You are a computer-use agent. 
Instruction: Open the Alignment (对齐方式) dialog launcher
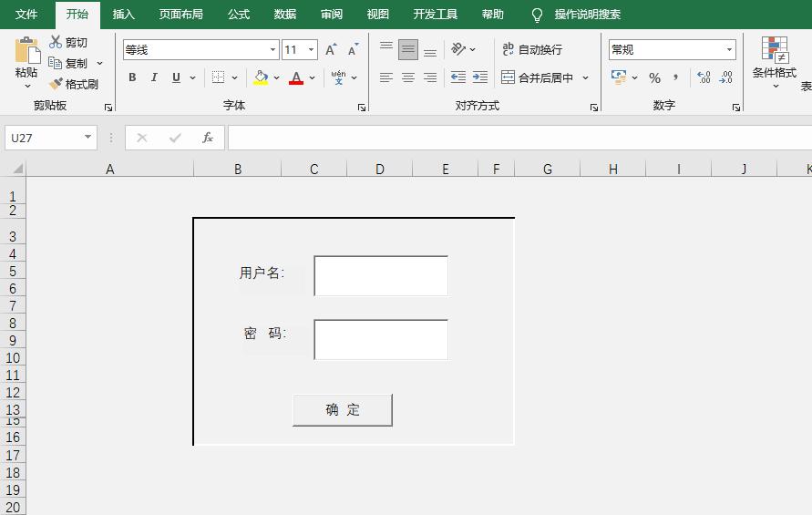594,108
